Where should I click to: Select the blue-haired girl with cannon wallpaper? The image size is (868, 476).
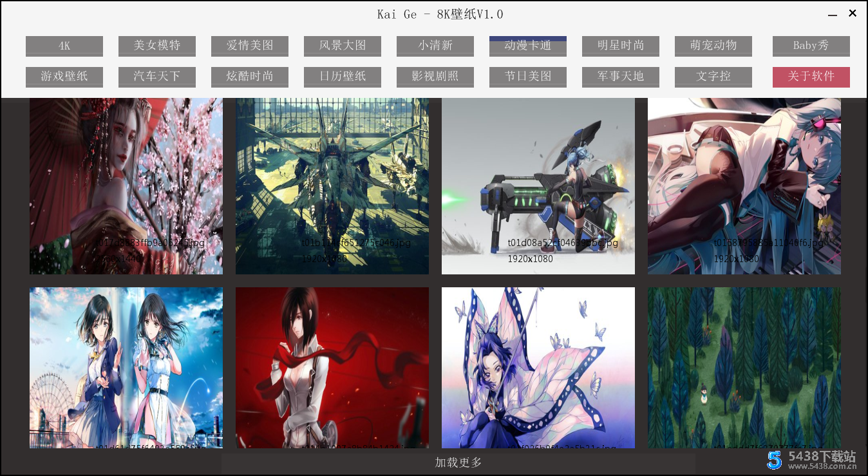[538, 186]
